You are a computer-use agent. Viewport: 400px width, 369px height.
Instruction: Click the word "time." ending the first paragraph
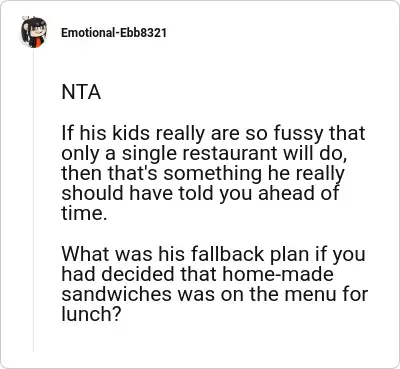[84, 213]
